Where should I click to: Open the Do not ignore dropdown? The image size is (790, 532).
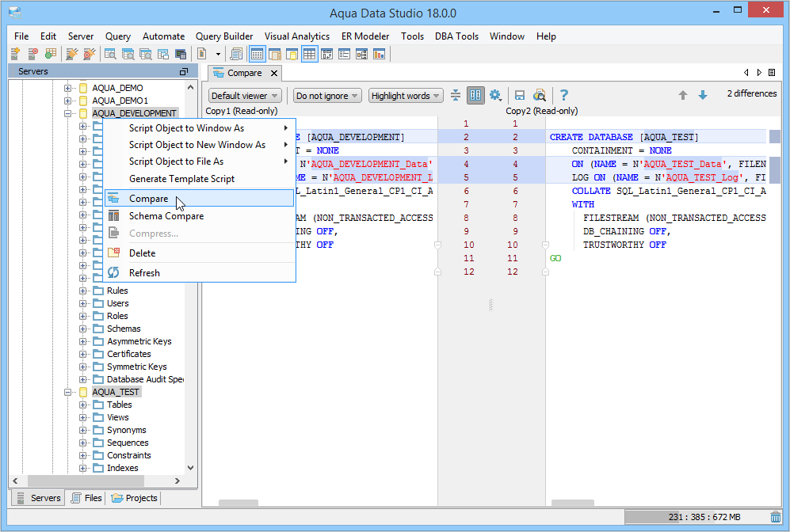click(x=327, y=96)
